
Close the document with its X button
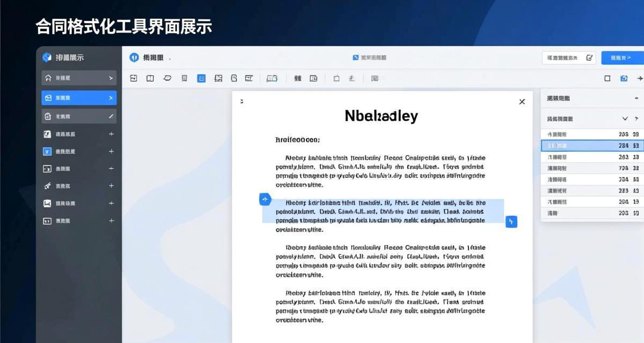click(522, 101)
